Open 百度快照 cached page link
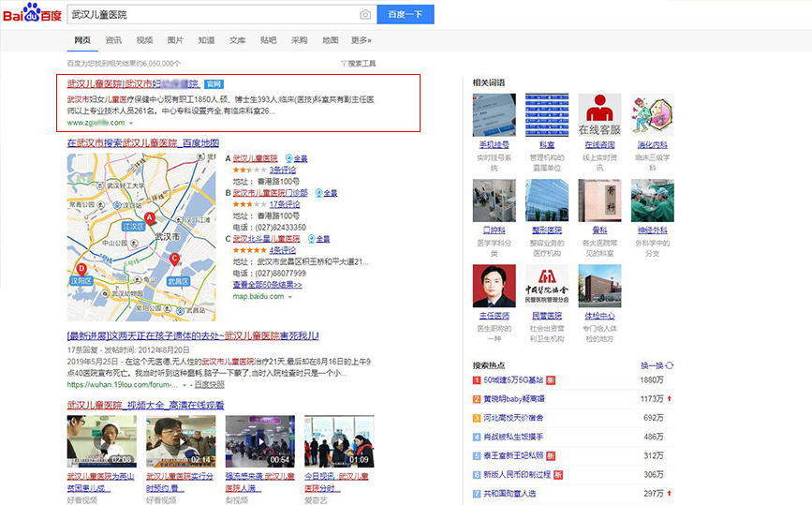The width and height of the screenshot is (812, 505). pos(209,385)
